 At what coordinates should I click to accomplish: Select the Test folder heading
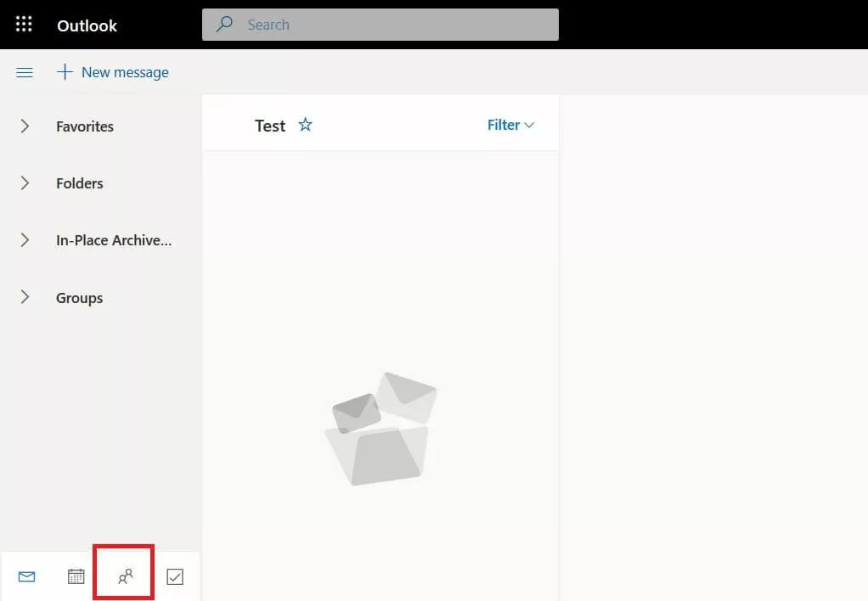(269, 125)
